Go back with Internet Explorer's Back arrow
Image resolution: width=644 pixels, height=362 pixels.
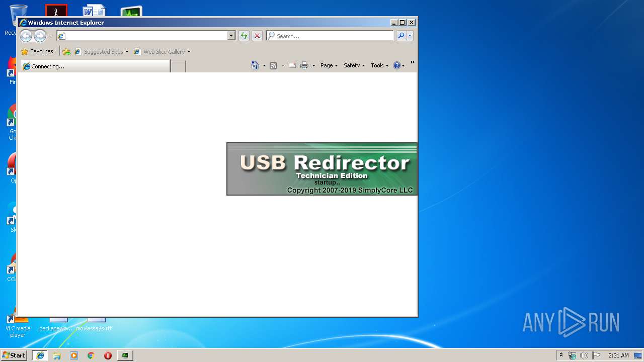tap(26, 36)
